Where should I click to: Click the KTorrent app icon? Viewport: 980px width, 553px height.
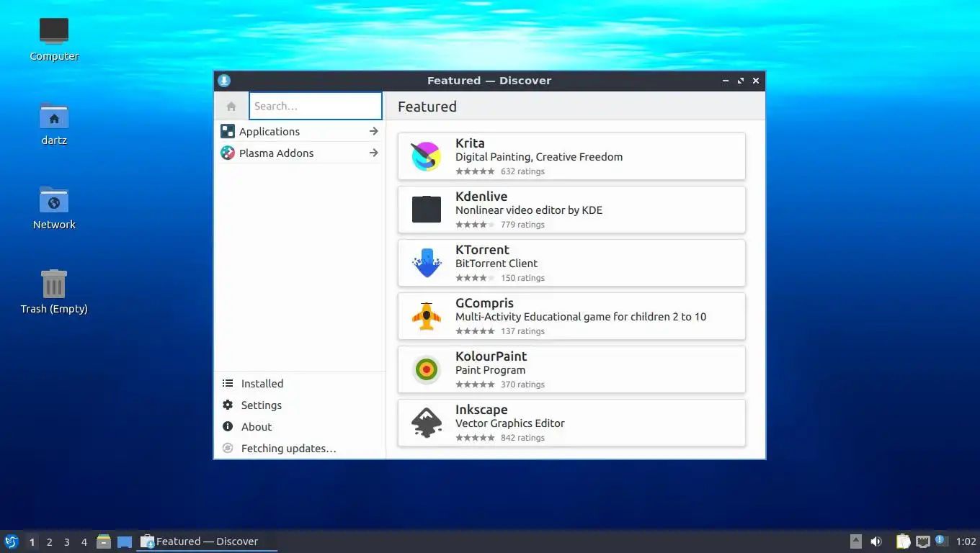[x=426, y=263]
